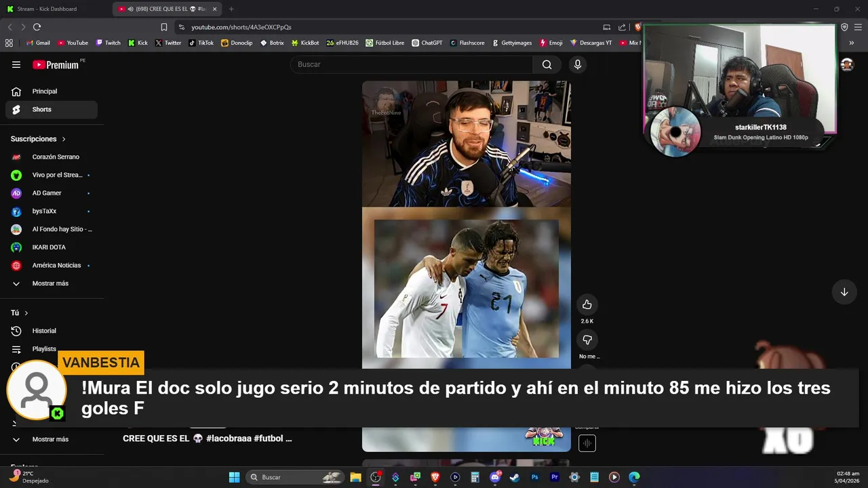
Task: Open the YouTube hamburger guide menu
Action: [x=16, y=64]
